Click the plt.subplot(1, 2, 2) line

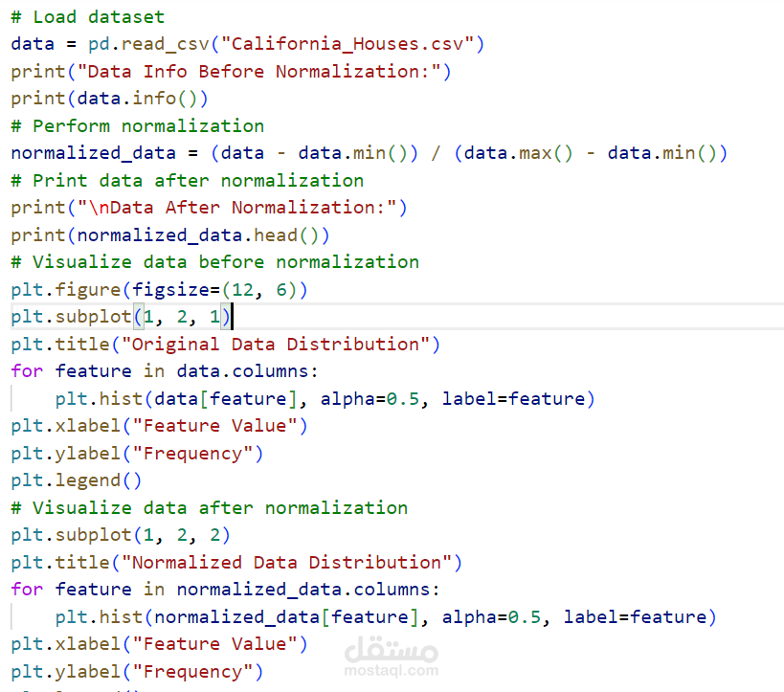point(121,535)
